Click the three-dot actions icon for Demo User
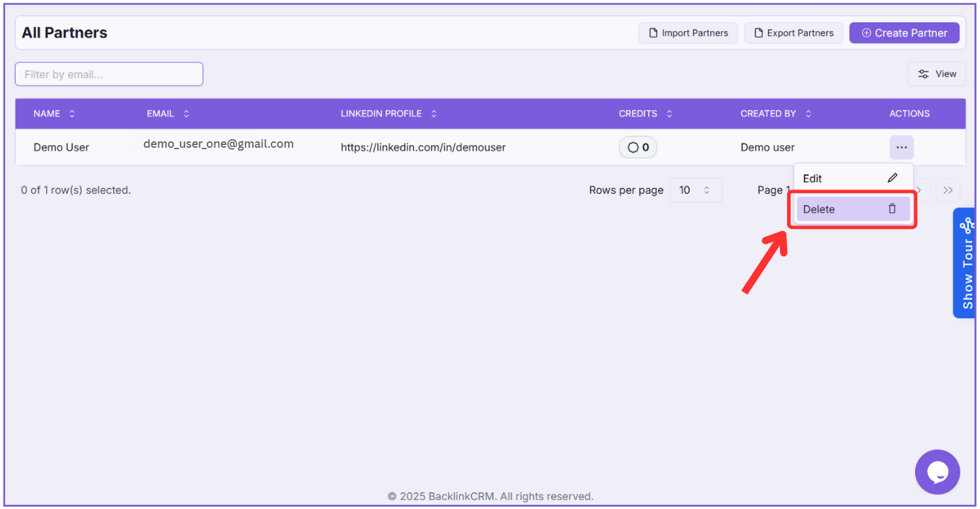 tap(901, 147)
